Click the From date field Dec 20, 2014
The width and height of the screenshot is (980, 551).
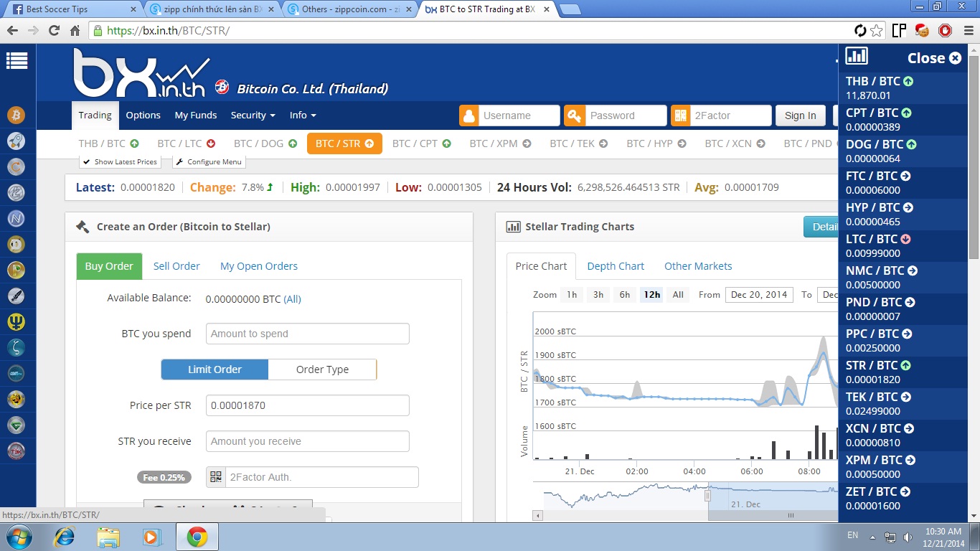[759, 295]
